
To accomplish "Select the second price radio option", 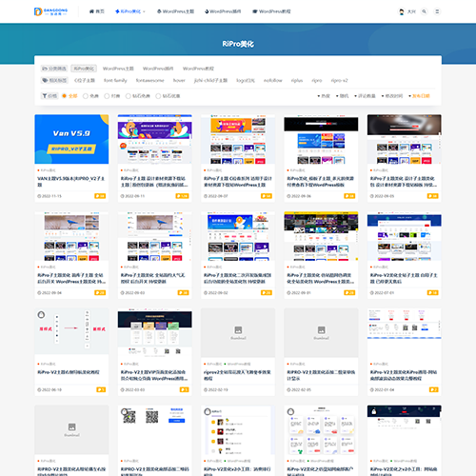I will tap(85, 96).
